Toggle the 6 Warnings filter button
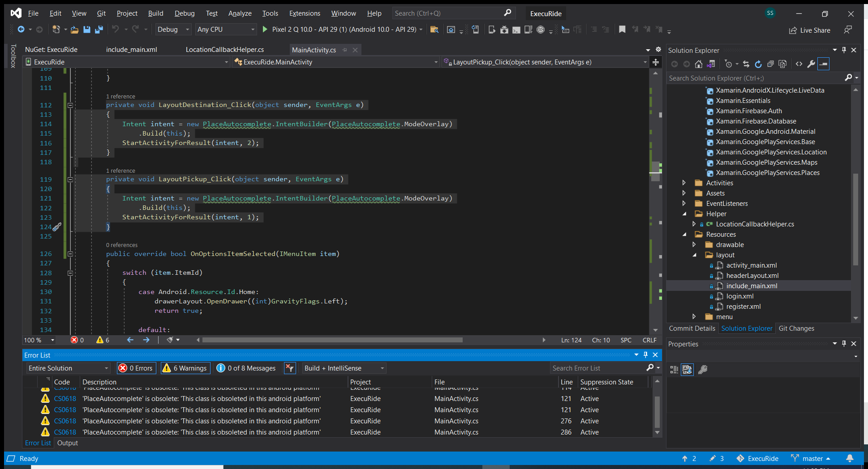868x469 pixels. [185, 368]
